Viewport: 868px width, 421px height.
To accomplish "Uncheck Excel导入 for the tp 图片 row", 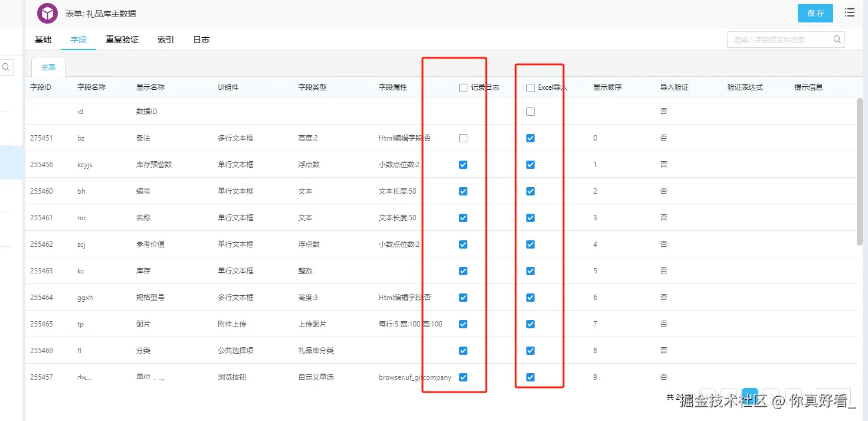I will click(x=530, y=324).
